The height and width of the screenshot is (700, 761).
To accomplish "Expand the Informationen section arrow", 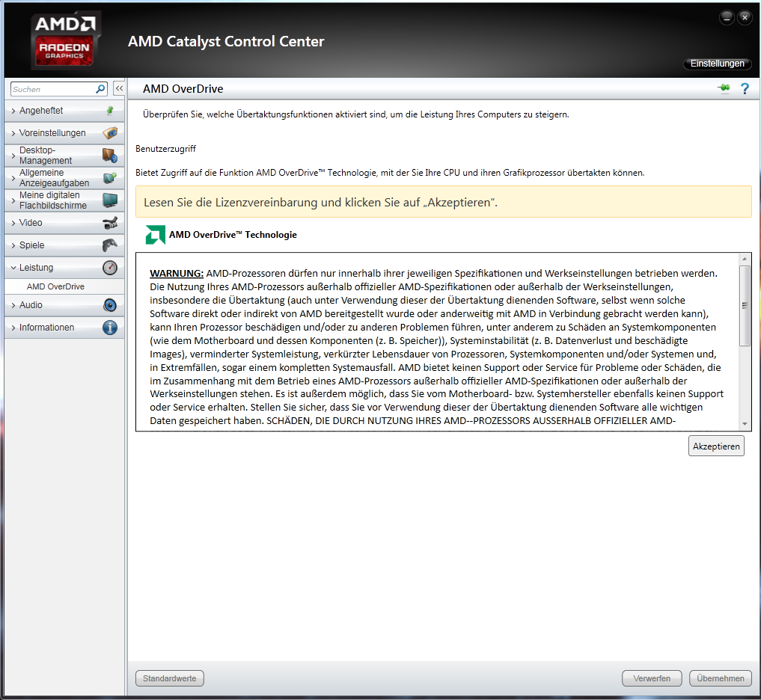I will (x=13, y=328).
